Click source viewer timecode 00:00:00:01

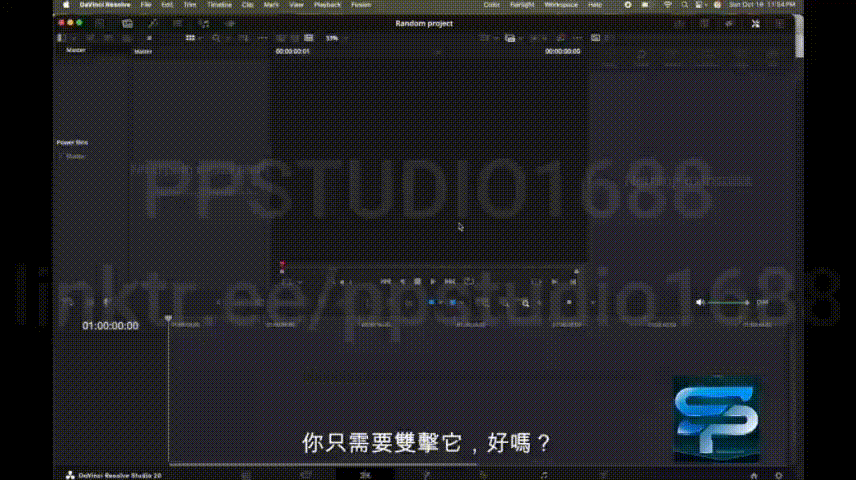pyautogui.click(x=293, y=51)
